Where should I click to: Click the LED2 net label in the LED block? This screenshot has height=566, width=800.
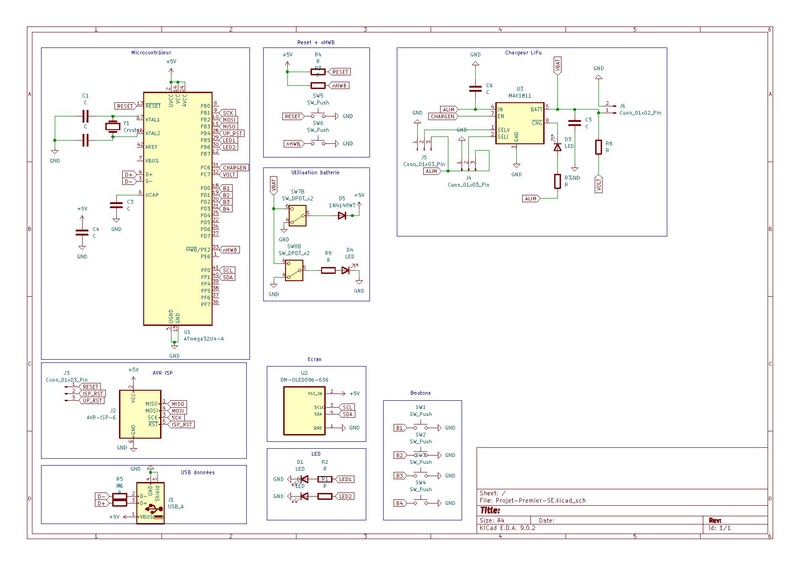tap(345, 496)
